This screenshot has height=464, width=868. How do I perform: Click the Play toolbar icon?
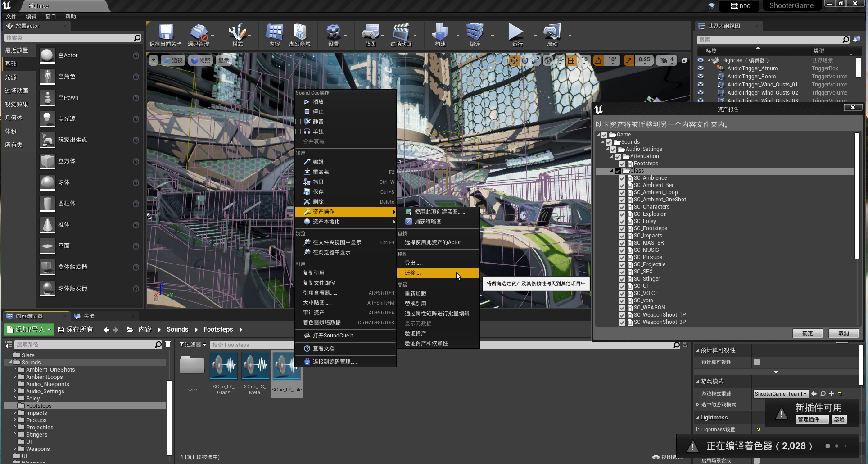click(x=516, y=32)
